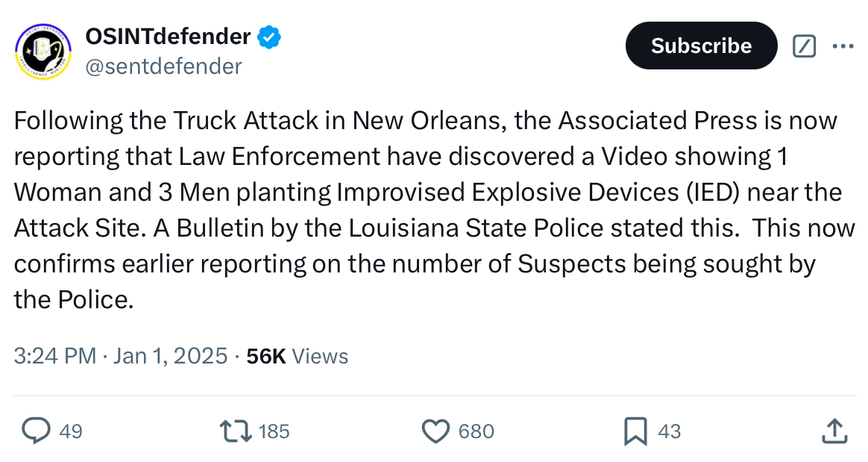Screen dimensions: 868x462
Task: Open the share upload icon
Action: [834, 431]
